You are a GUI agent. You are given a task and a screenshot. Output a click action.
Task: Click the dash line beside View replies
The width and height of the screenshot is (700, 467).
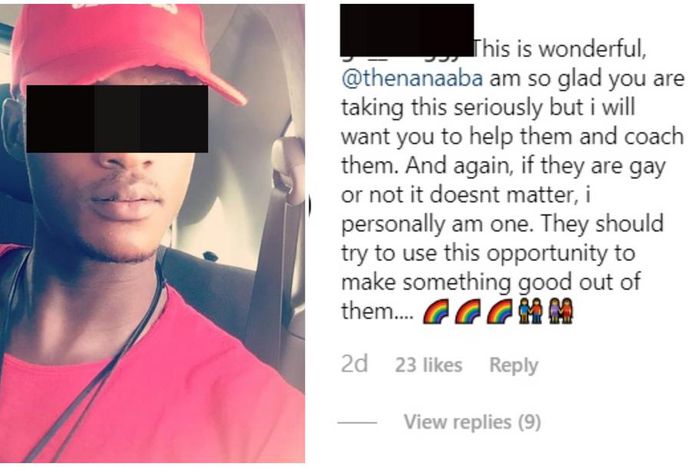pos(357,422)
